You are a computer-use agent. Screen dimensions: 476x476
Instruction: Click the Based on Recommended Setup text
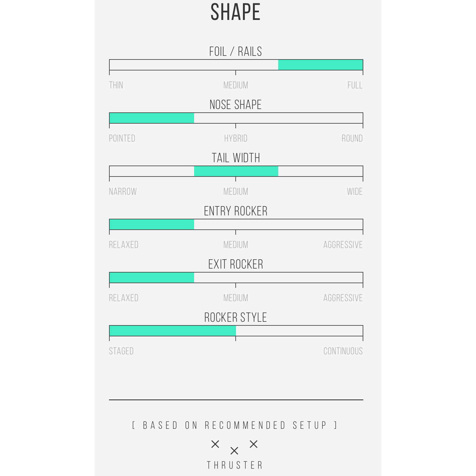[235, 425]
